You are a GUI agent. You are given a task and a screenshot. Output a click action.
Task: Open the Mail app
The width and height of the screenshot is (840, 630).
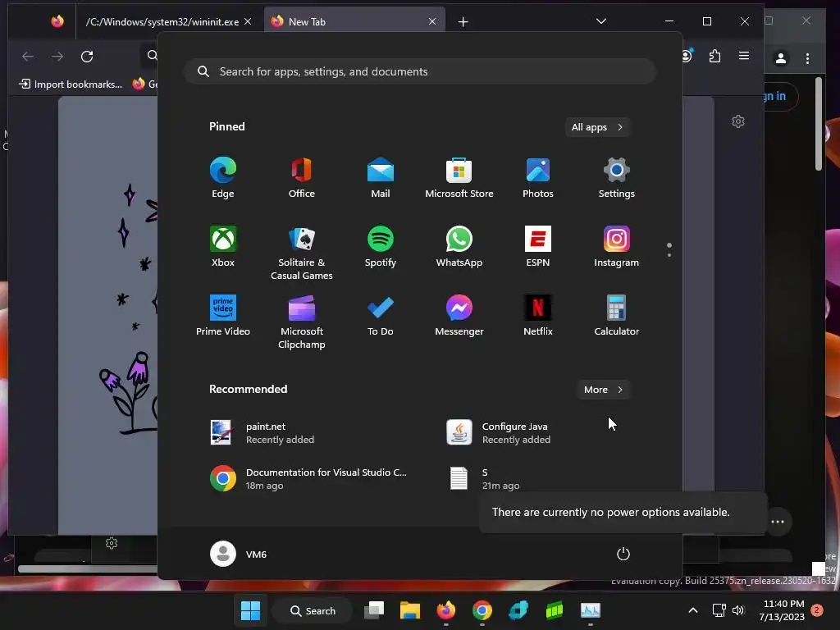click(x=381, y=178)
